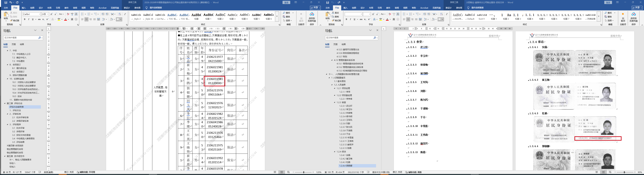The height and width of the screenshot is (175, 644).
Task: Apply red font color in the left window
Action: (x=66, y=19)
